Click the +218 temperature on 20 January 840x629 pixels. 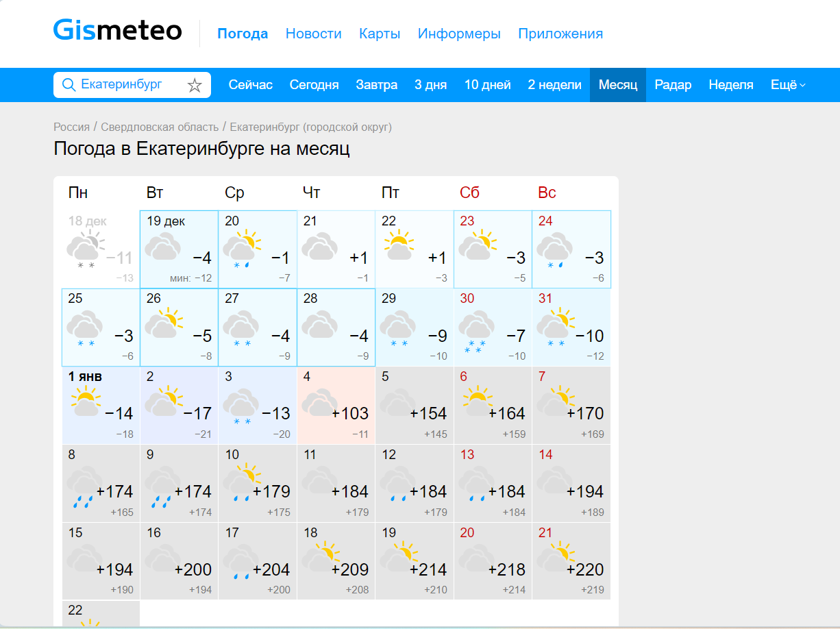pyautogui.click(x=507, y=570)
